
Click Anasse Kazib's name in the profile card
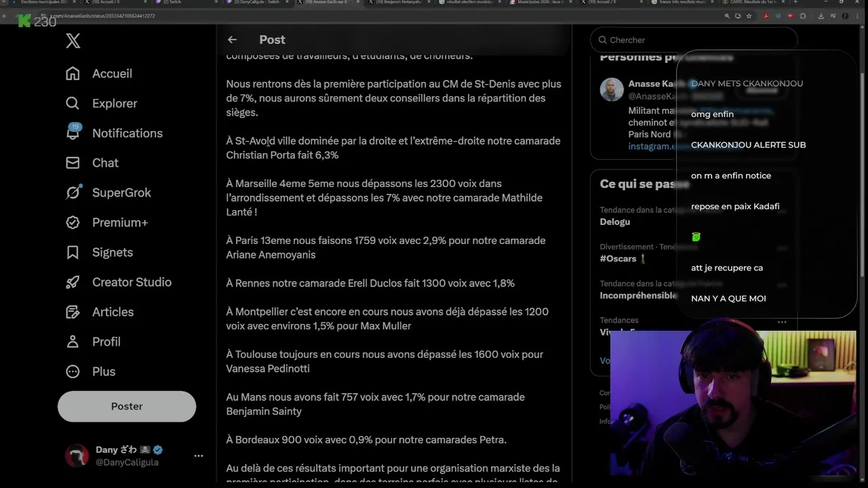pos(656,83)
